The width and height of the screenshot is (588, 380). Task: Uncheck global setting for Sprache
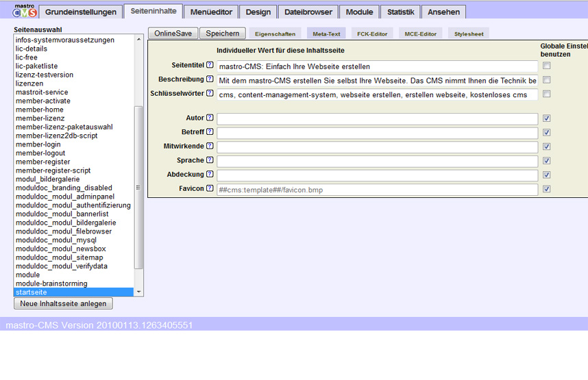[x=547, y=161]
